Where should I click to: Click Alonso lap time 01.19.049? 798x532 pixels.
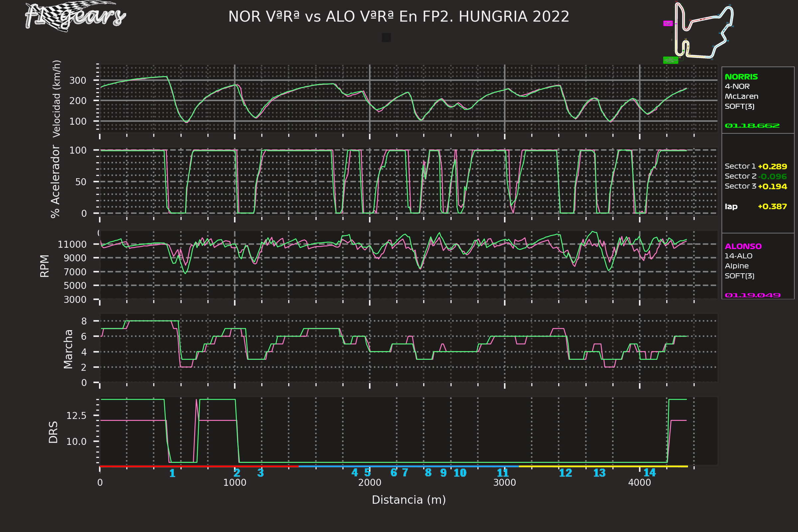pyautogui.click(x=752, y=295)
